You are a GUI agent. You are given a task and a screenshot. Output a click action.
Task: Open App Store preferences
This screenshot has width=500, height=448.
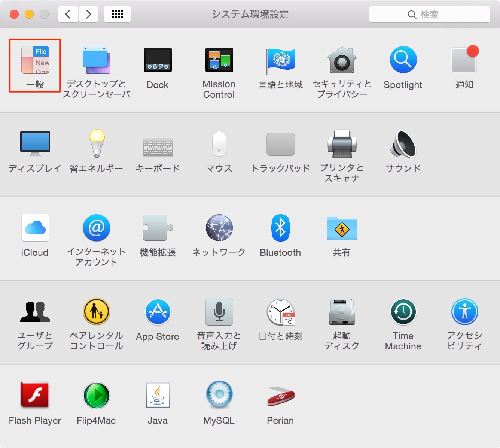click(158, 312)
